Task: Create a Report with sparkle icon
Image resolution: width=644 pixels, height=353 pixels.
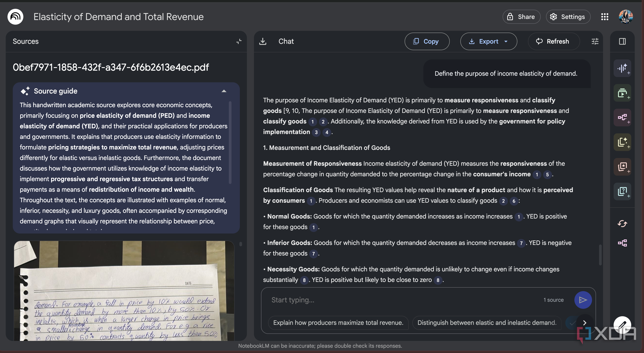Action: click(622, 142)
